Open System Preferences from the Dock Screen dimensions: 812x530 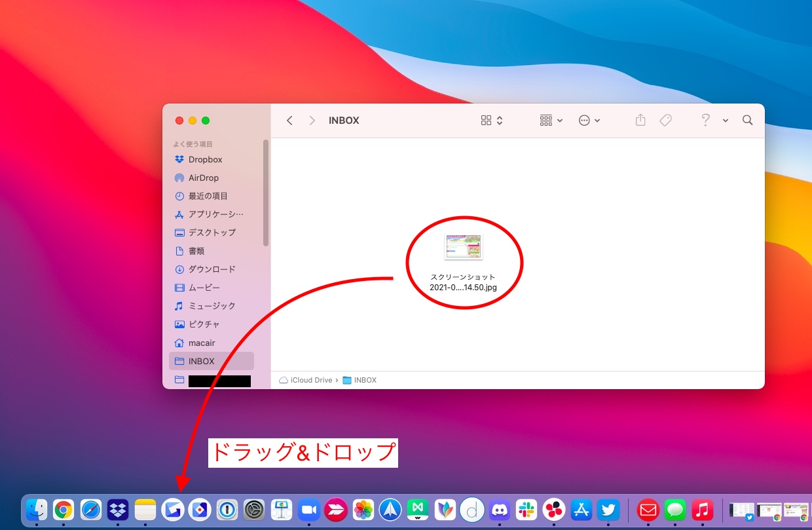[254, 509]
